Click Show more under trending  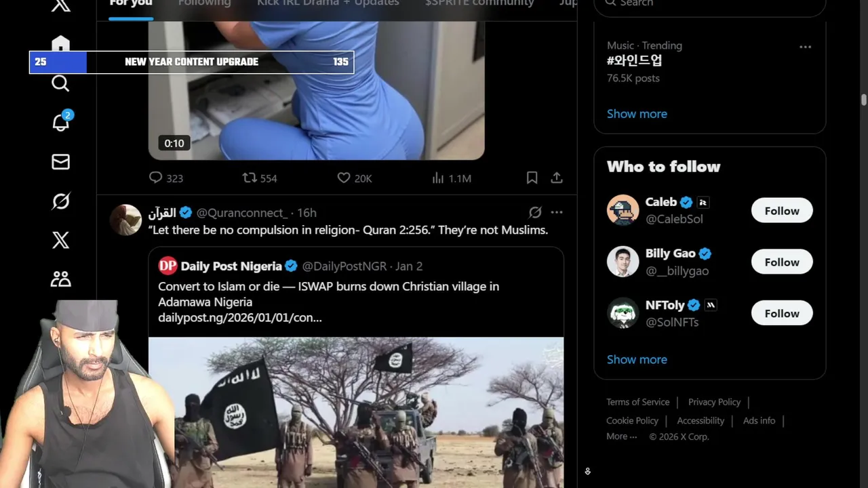(x=637, y=114)
